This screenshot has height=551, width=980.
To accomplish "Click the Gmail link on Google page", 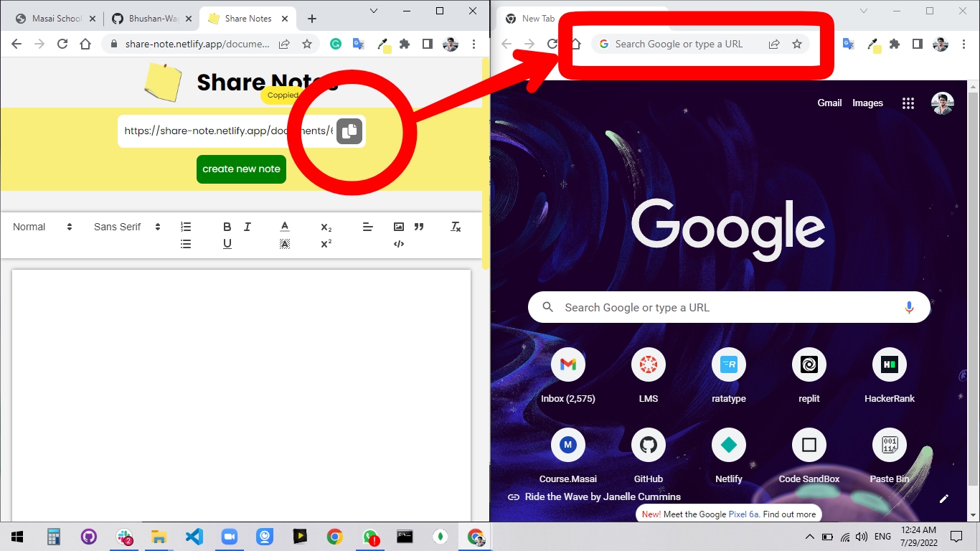I will [x=829, y=103].
